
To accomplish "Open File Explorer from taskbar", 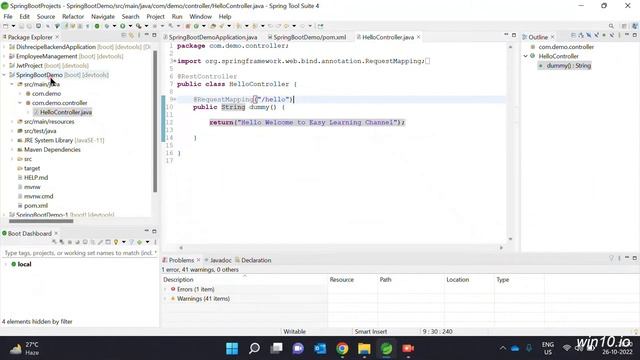I will click(364, 349).
